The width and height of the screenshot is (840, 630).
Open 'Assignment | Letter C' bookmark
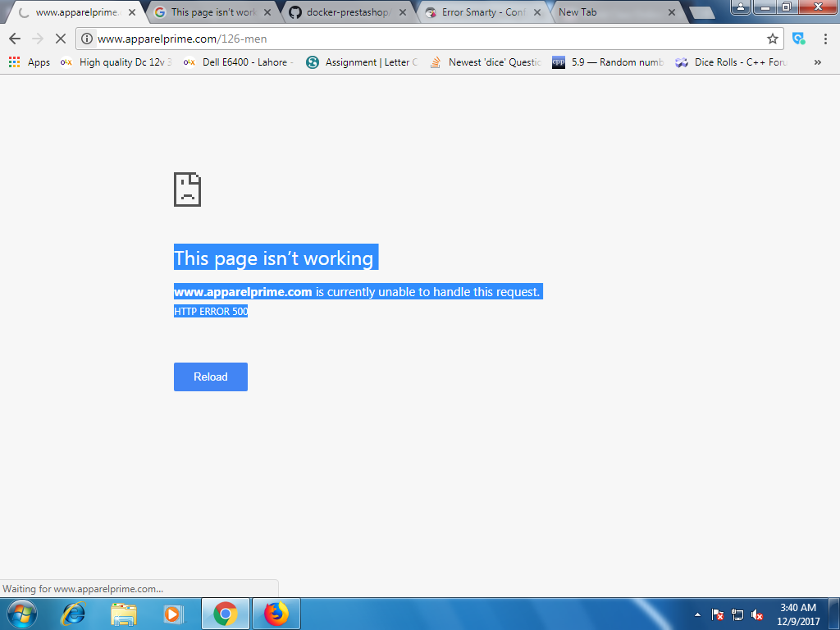coord(362,62)
